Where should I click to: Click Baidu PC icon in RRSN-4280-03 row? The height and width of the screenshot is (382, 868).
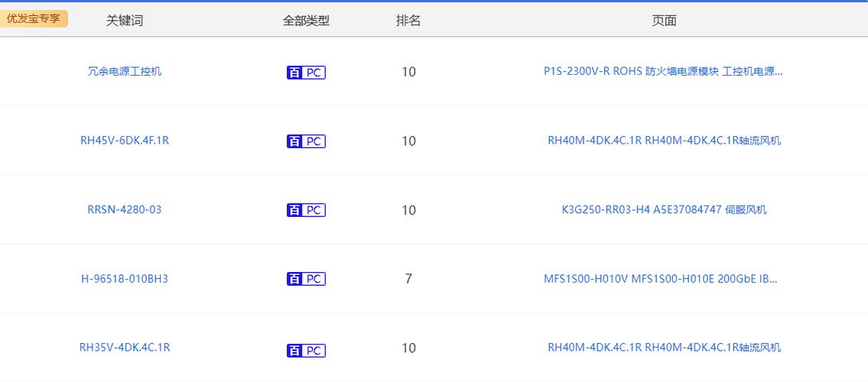point(306,210)
